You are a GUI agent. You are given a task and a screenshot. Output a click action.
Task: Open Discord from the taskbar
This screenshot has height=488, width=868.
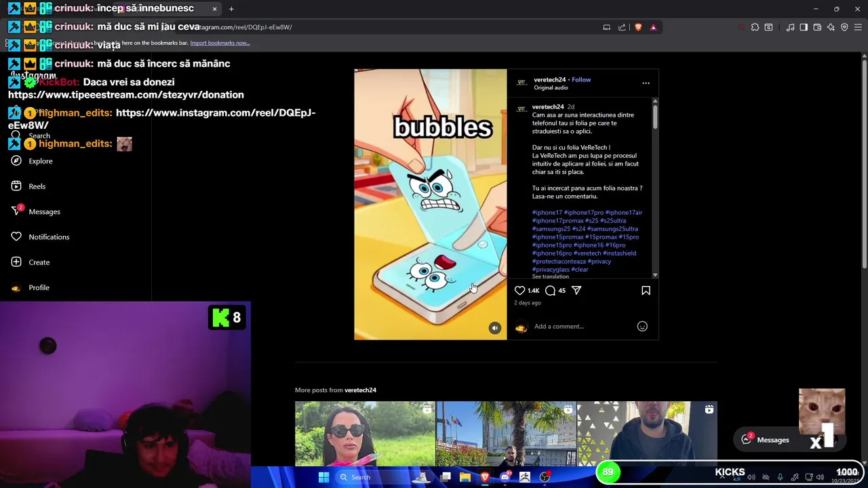pyautogui.click(x=505, y=477)
